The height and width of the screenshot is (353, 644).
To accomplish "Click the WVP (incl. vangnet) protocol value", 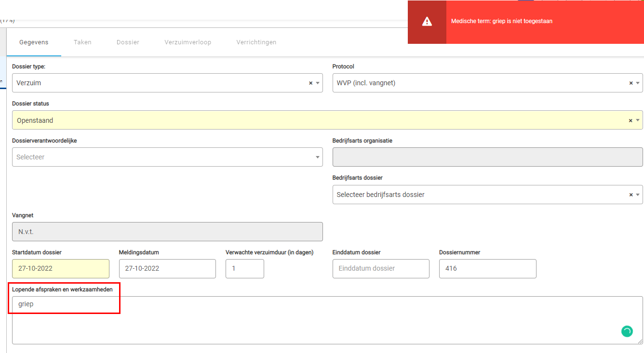I will [x=366, y=83].
